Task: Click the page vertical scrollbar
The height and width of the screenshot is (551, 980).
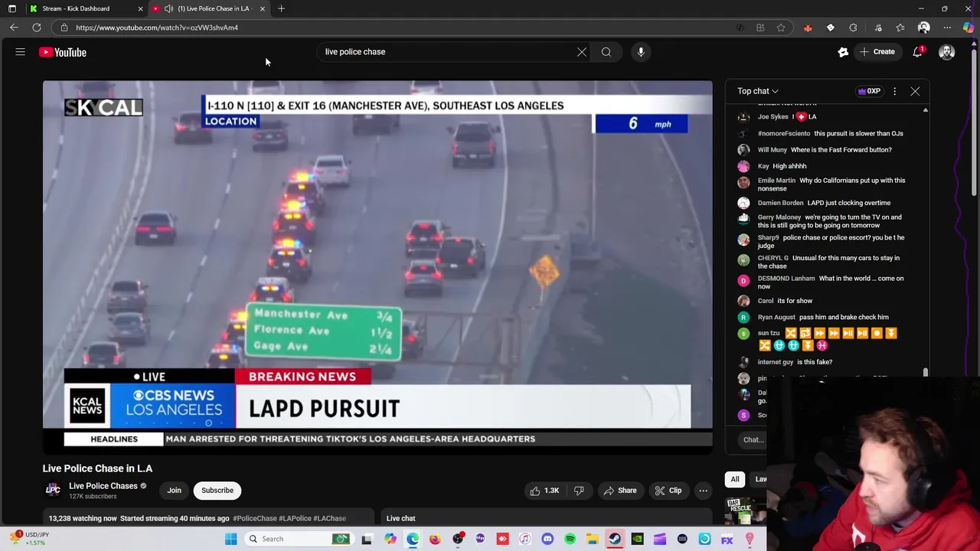Action: (975, 122)
